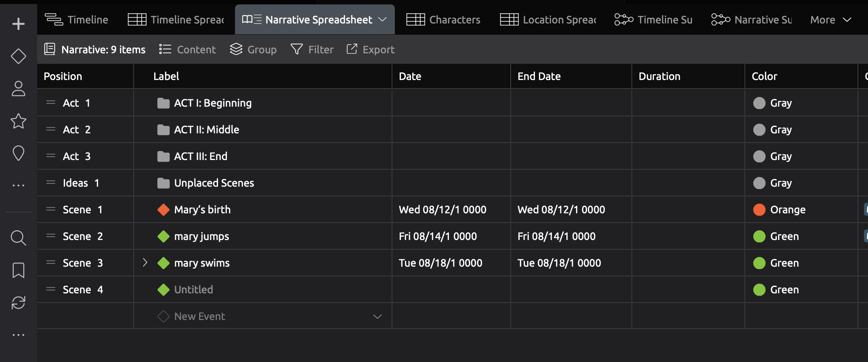Screen dimensions: 868x362
Task: Open the More tabs dropdown
Action: coord(830,20)
